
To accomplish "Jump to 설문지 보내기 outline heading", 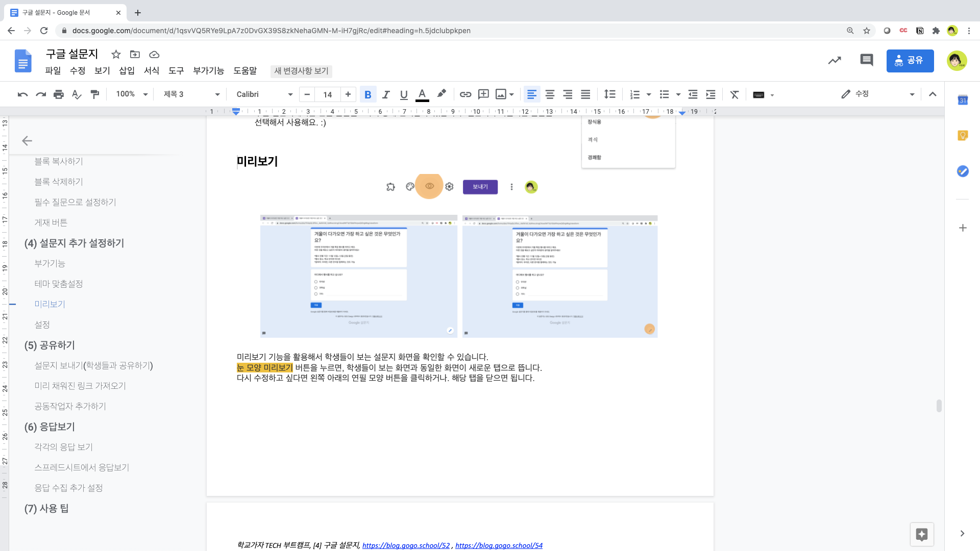I will 93,366.
